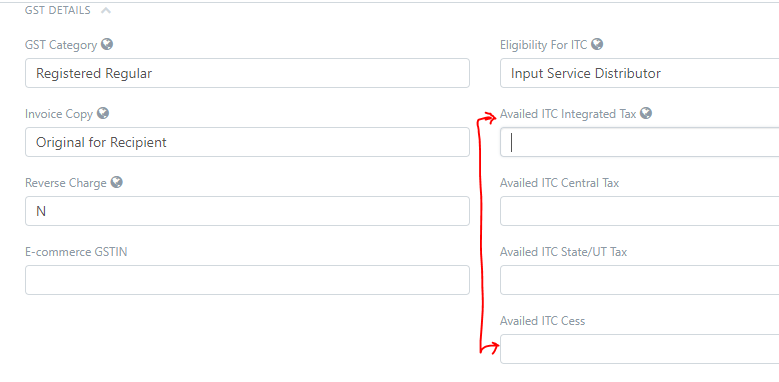Image resolution: width=779 pixels, height=382 pixels.
Task: Focus the E-commerce GSTIN input box
Action: [247, 280]
